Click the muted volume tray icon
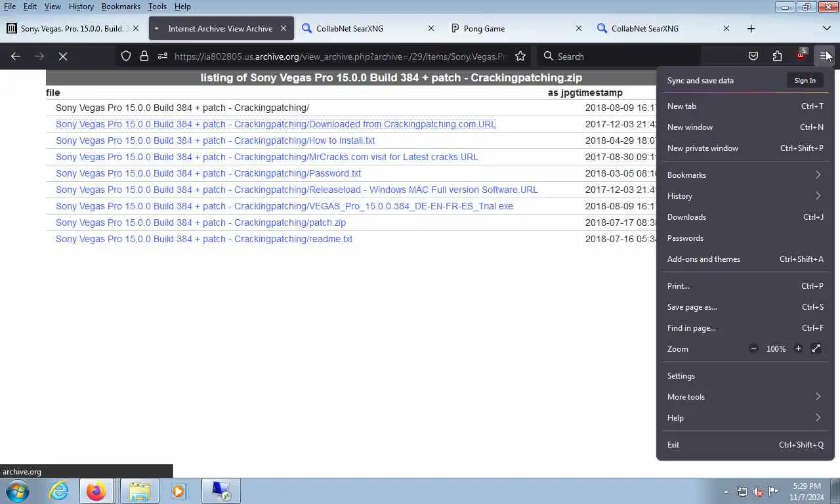 click(x=758, y=492)
